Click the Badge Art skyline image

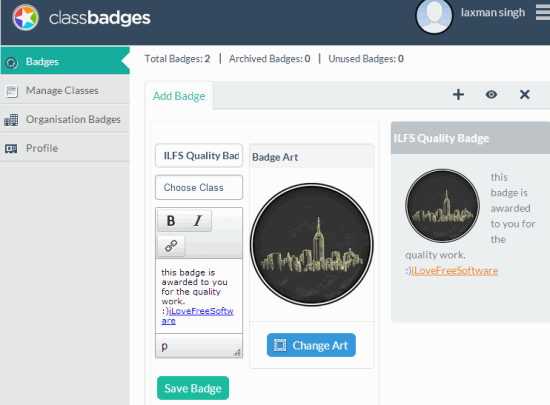(x=311, y=244)
